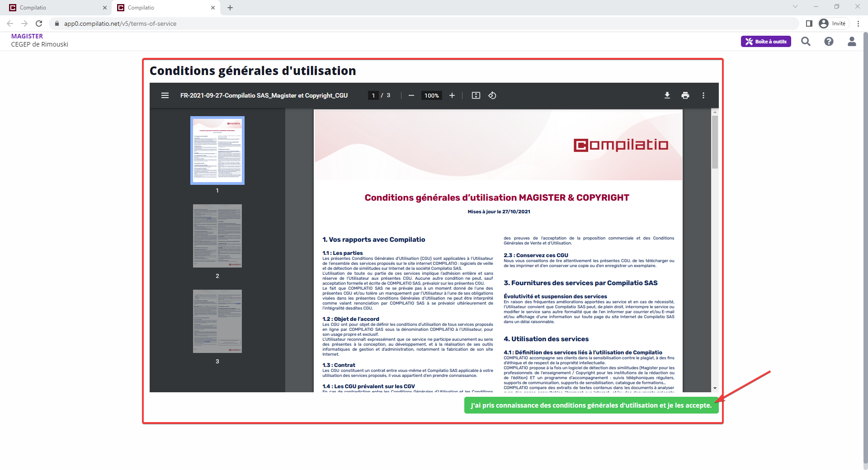
Task: Reload the page in the browser
Action: coord(39,23)
